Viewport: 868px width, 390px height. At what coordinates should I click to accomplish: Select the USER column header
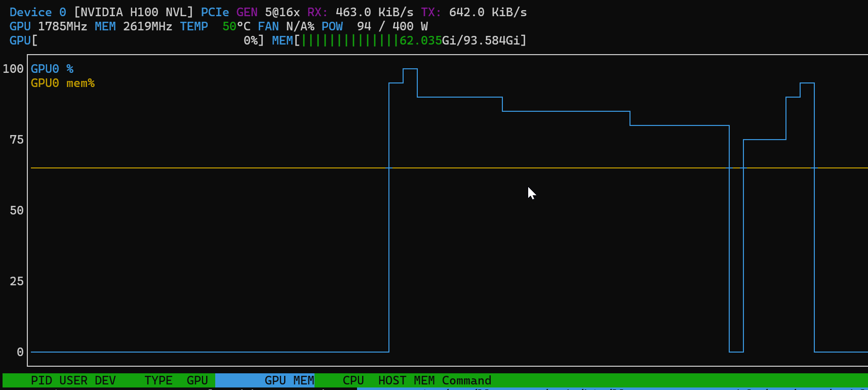73,380
